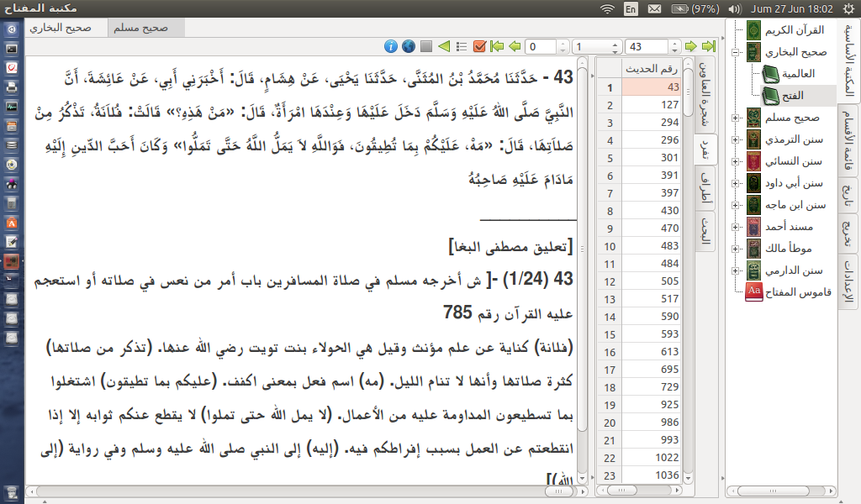This screenshot has width=861, height=504.
Task: Toggle the red checkmark toolbar control
Action: (479, 46)
